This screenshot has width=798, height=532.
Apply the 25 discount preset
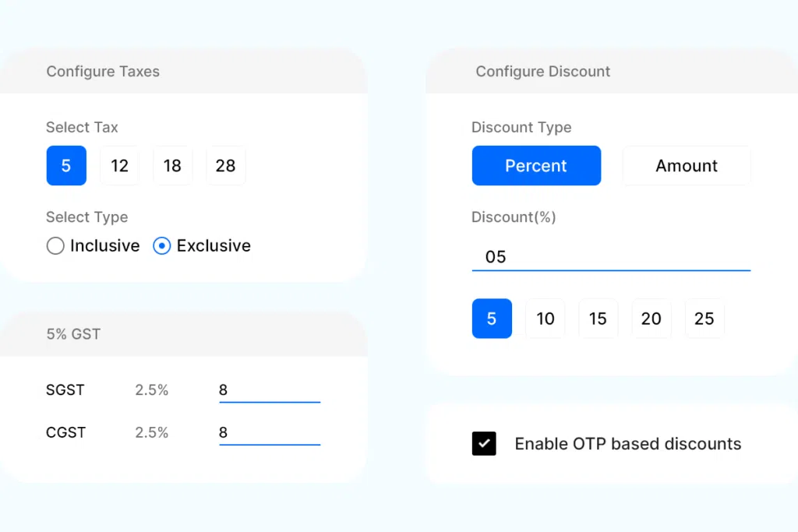click(x=704, y=319)
